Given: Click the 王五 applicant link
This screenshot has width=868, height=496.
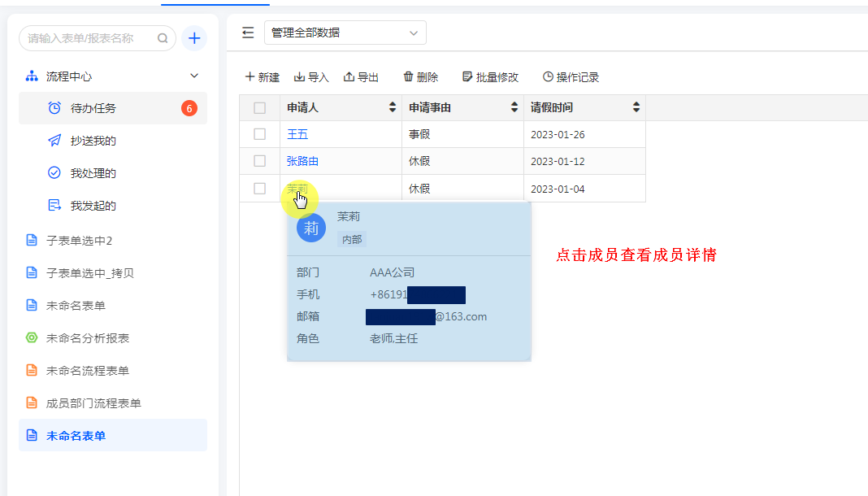Looking at the screenshot, I should tap(297, 134).
